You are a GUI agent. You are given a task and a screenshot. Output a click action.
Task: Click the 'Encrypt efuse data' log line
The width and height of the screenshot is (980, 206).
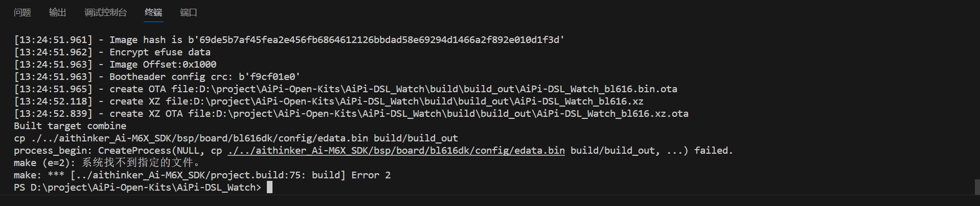tap(112, 52)
